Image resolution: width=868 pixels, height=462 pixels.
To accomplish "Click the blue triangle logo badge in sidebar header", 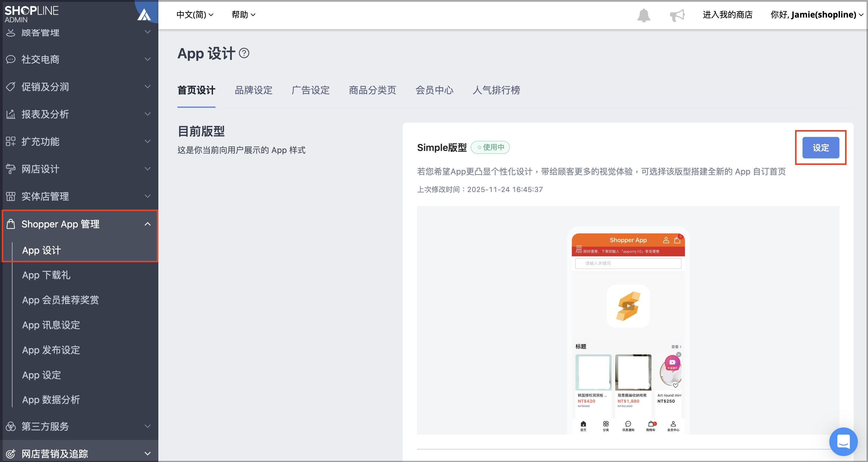I will (144, 15).
